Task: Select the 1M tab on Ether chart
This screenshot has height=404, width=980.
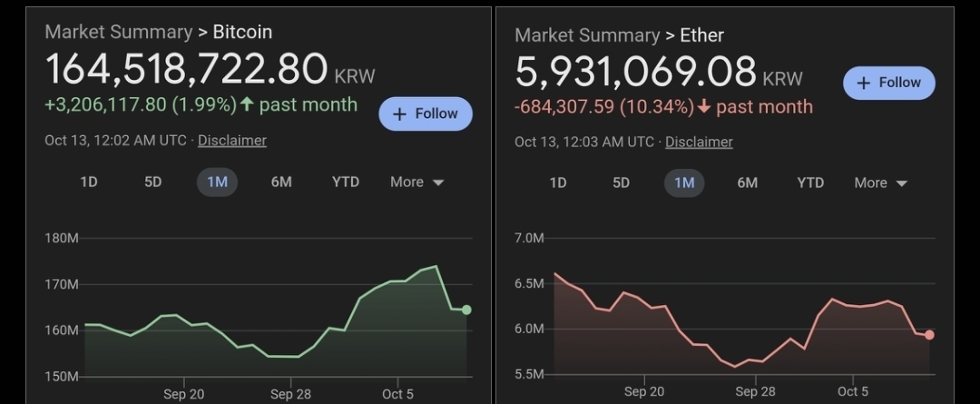Action: pos(684,183)
